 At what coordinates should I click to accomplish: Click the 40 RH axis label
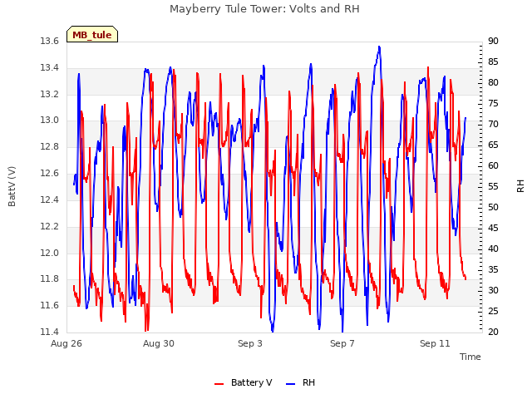493,249
